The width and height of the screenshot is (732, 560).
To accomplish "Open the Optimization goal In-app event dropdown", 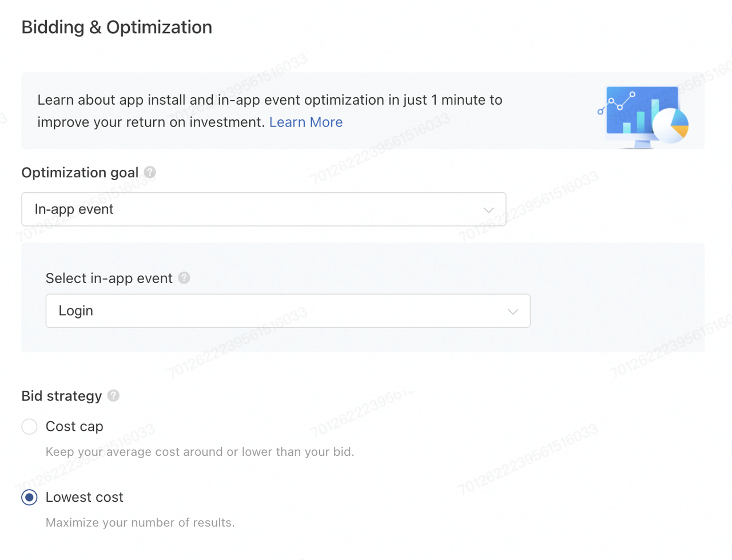I will pos(264,209).
